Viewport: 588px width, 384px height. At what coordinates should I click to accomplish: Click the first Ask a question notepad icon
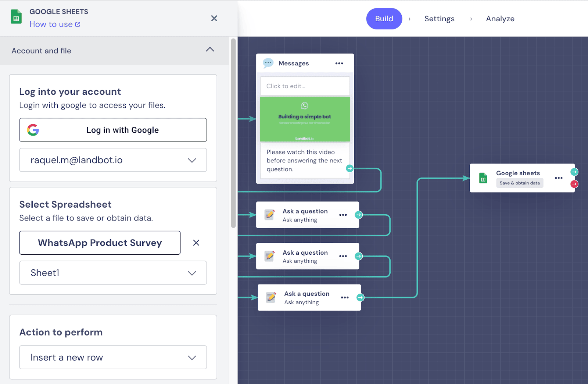point(269,215)
